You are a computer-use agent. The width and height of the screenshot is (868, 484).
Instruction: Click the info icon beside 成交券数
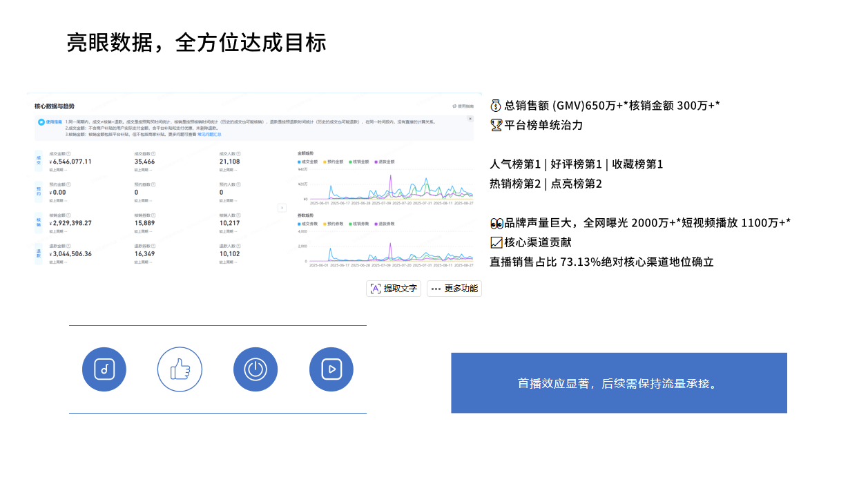153,154
